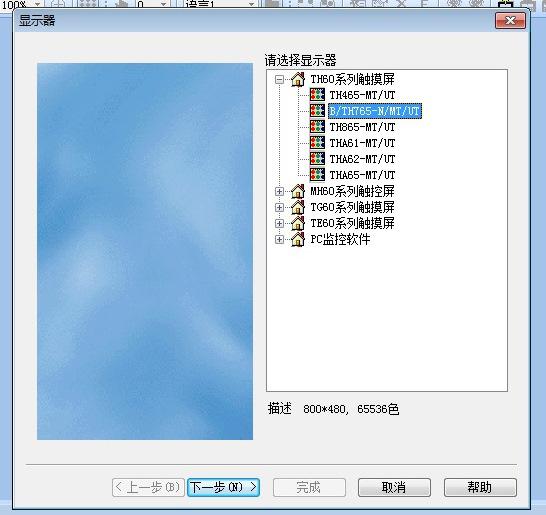The width and height of the screenshot is (546, 515).
Task: Click the THA62-MT/UT display icon
Action: (x=317, y=159)
